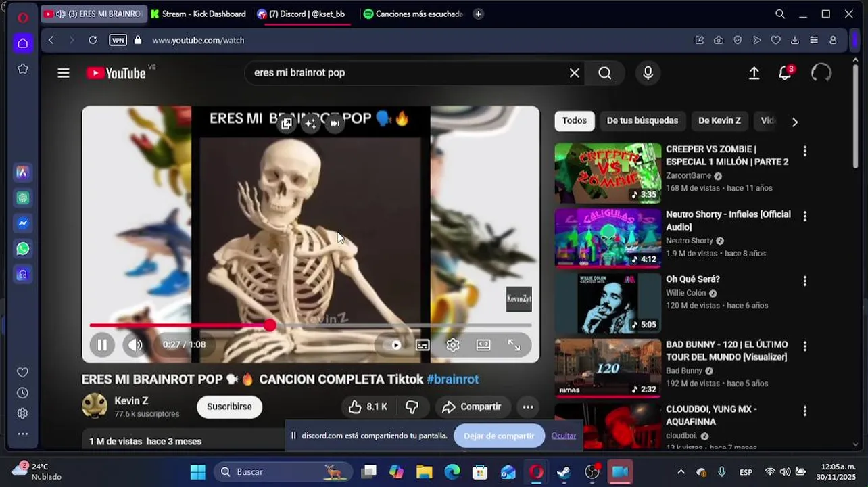Image resolution: width=868 pixels, height=487 pixels.
Task: Open Windows Start menu
Action: [x=197, y=471]
